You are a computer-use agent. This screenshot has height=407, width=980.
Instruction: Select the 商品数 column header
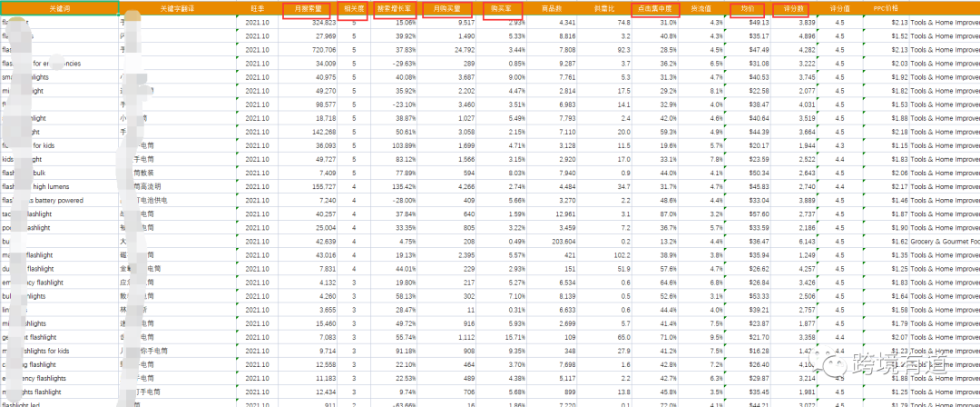click(552, 9)
